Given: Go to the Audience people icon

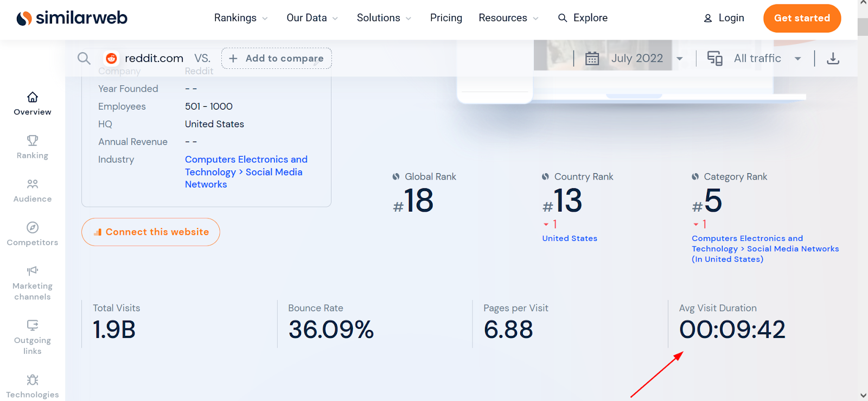Looking at the screenshot, I should [x=33, y=184].
